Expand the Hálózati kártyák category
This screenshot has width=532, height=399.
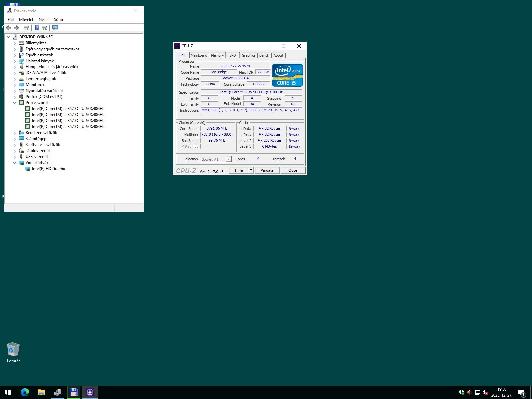(x=15, y=61)
